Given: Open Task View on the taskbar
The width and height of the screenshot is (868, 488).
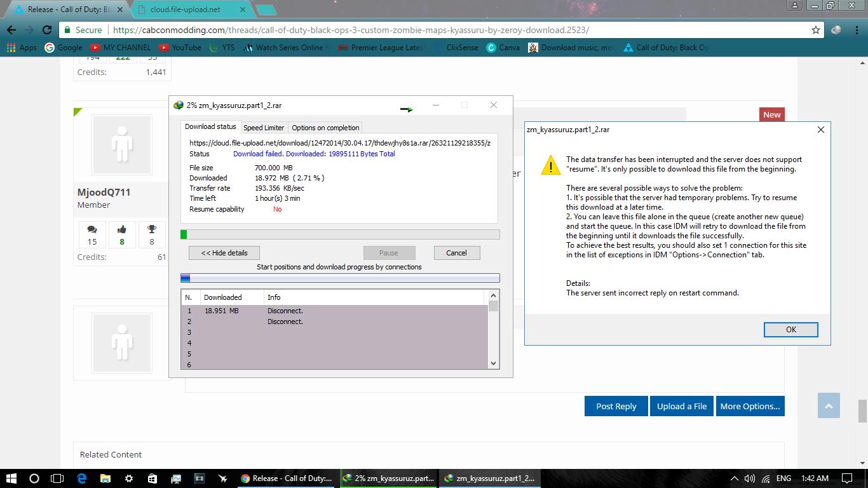Looking at the screenshot, I should point(58,478).
